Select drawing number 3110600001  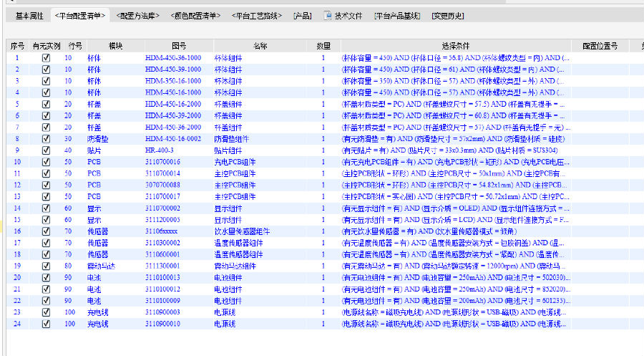pos(162,254)
